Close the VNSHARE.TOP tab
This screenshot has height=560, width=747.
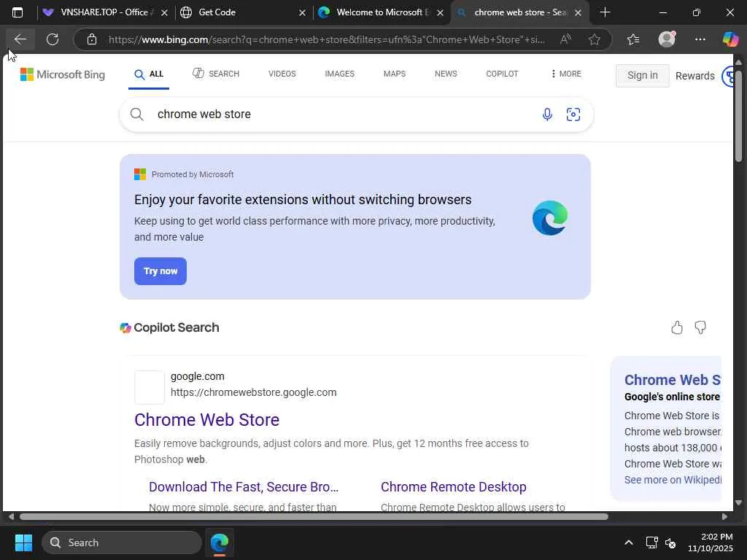164,13
